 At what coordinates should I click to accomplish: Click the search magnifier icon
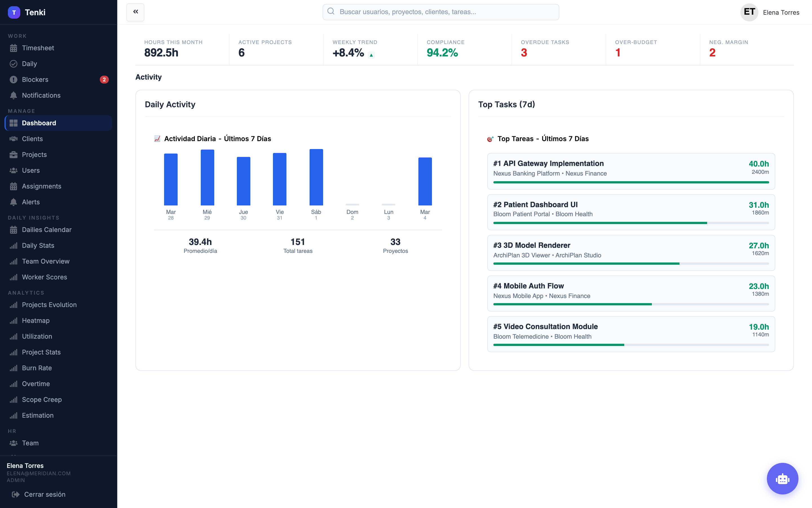(x=331, y=11)
